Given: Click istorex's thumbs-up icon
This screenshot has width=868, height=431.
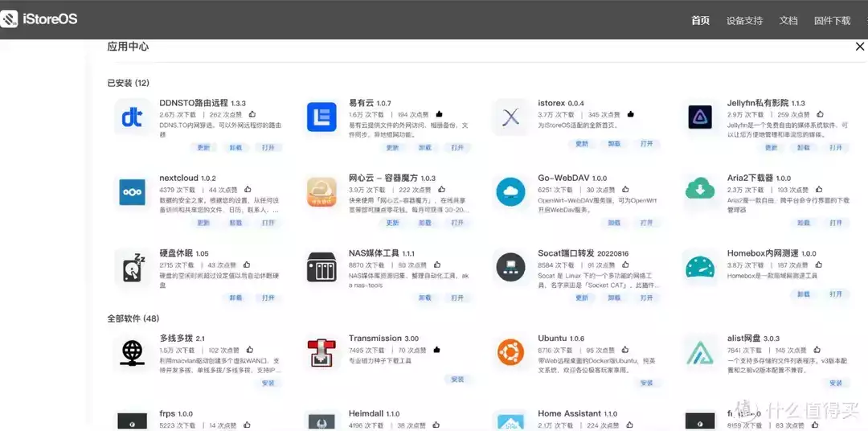Looking at the screenshot, I should tap(631, 114).
